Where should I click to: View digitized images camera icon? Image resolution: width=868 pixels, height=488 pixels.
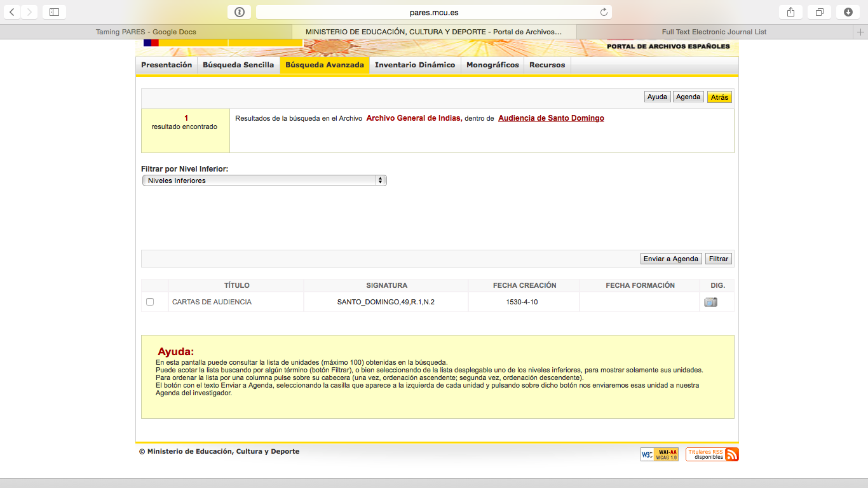point(710,302)
